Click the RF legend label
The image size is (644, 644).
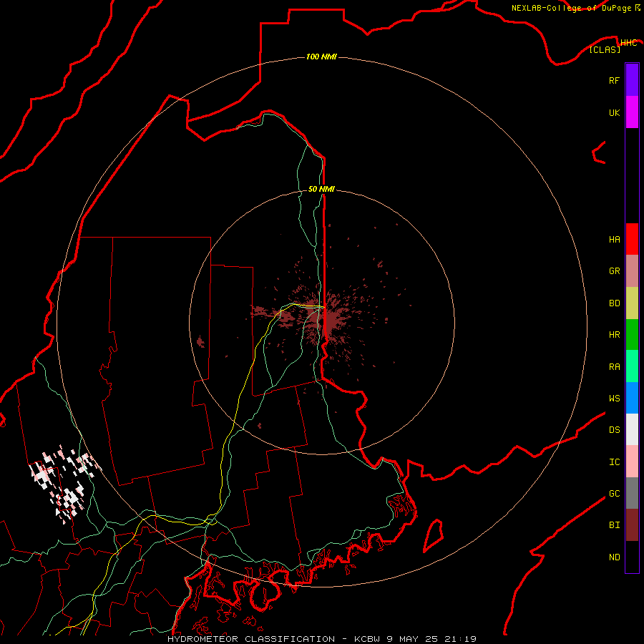(614, 80)
